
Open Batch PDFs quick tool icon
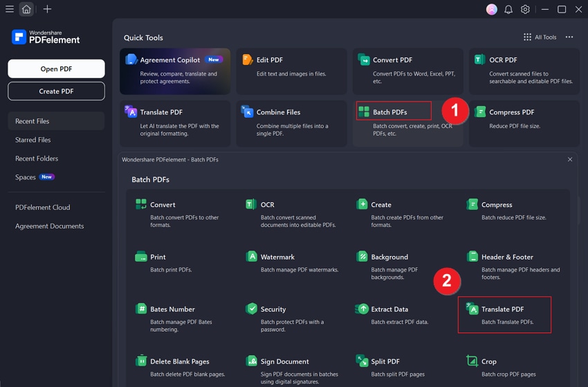[x=364, y=111]
